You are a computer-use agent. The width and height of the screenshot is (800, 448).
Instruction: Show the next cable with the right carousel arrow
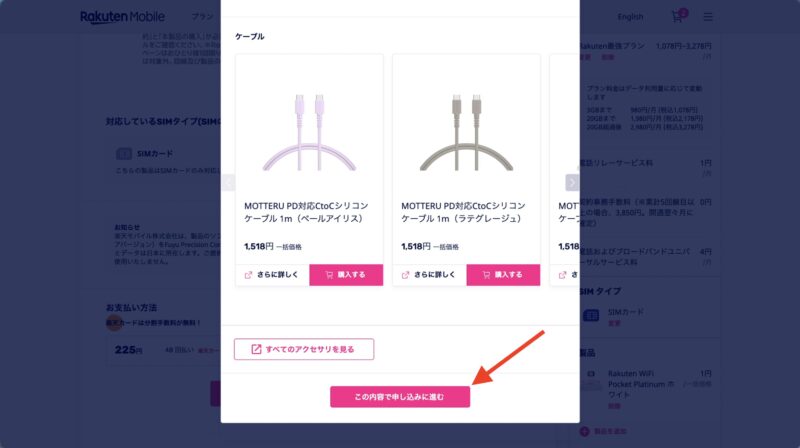(572, 182)
